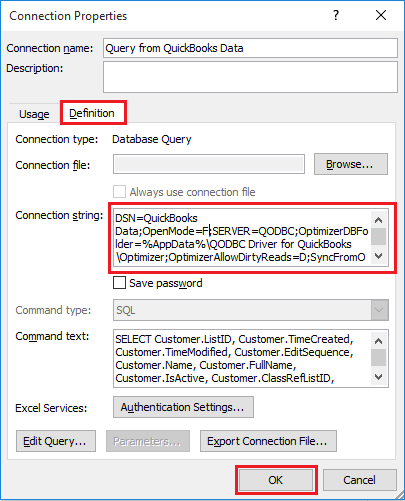Viewport: 405px width, 501px height.
Task: Click into the Connection name field
Action: tap(250, 48)
